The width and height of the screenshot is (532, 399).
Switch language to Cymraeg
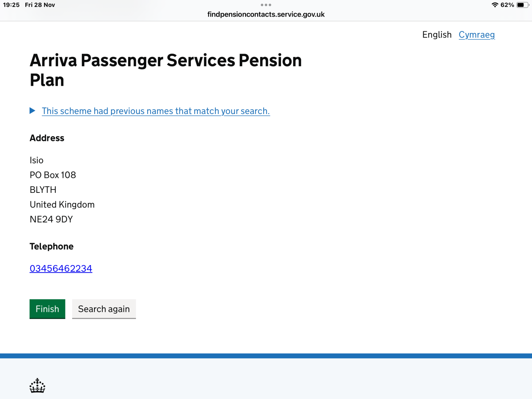pos(476,35)
